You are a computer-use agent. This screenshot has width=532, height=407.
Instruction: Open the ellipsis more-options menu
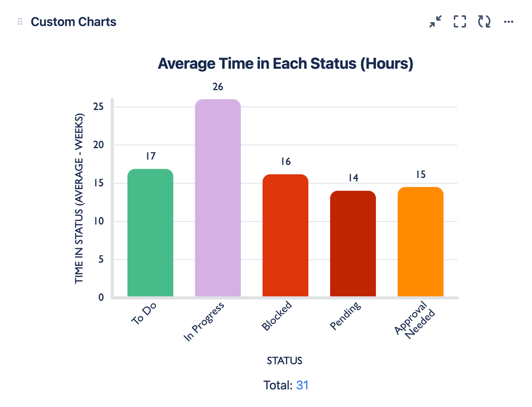pyautogui.click(x=508, y=21)
